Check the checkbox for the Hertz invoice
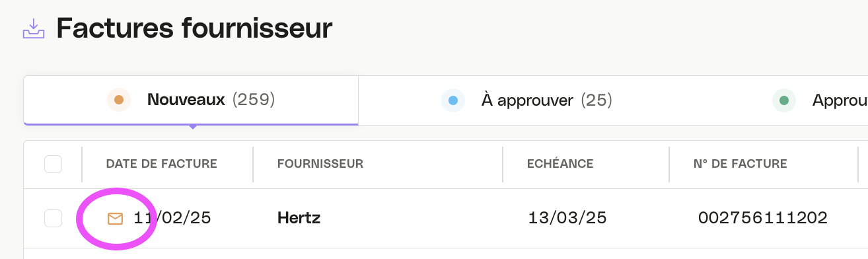Image resolution: width=868 pixels, height=259 pixels. [53, 218]
